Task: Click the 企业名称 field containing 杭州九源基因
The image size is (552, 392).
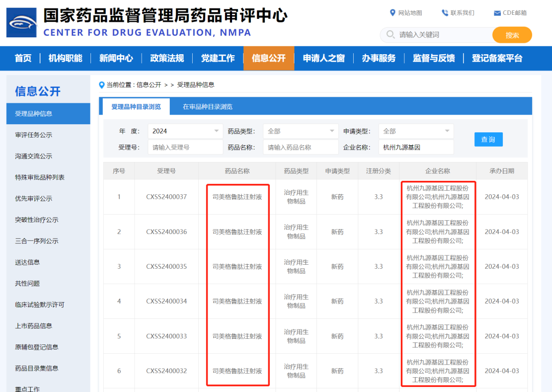Action: pyautogui.click(x=416, y=147)
